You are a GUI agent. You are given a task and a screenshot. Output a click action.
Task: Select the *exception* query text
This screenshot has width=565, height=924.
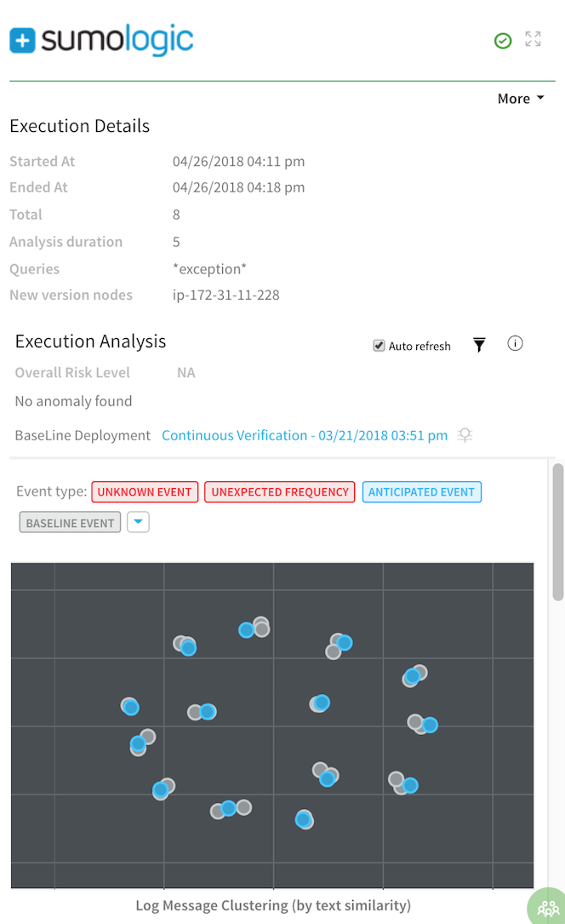(x=209, y=269)
